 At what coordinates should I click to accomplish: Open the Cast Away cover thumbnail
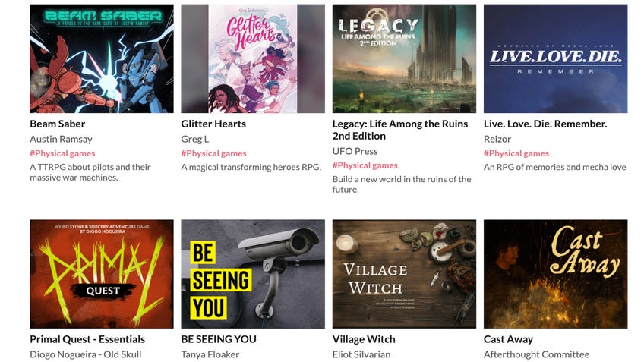(555, 274)
